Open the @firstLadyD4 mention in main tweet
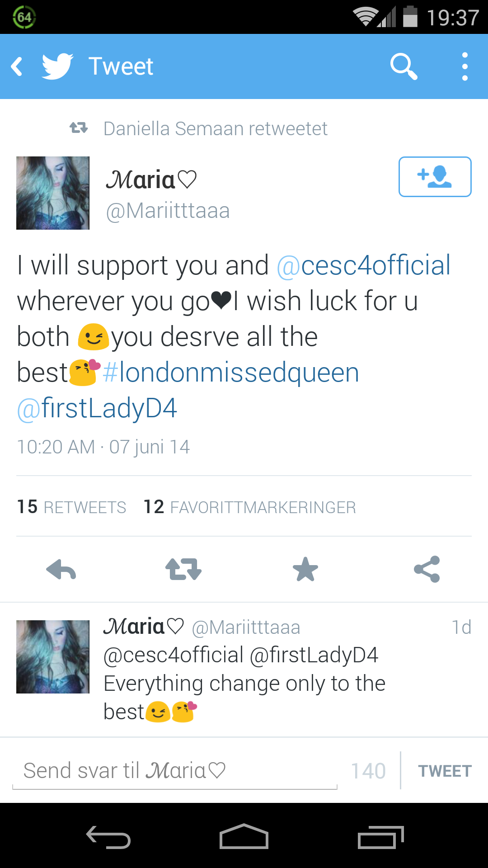 point(97,409)
